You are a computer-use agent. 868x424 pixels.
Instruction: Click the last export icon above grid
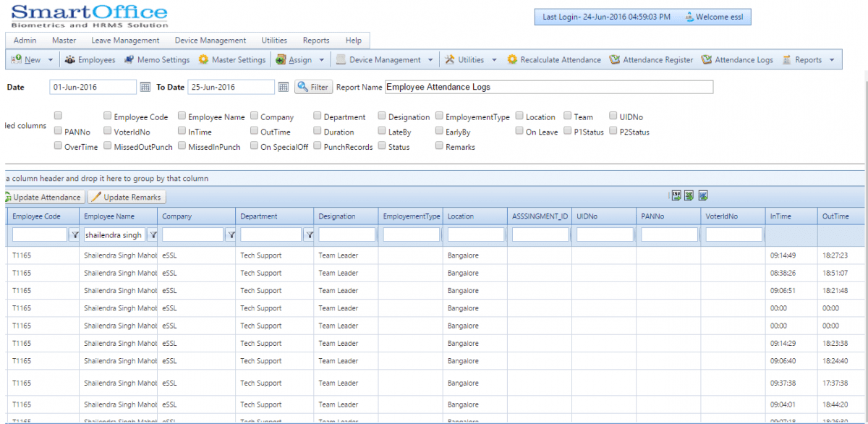coord(703,195)
